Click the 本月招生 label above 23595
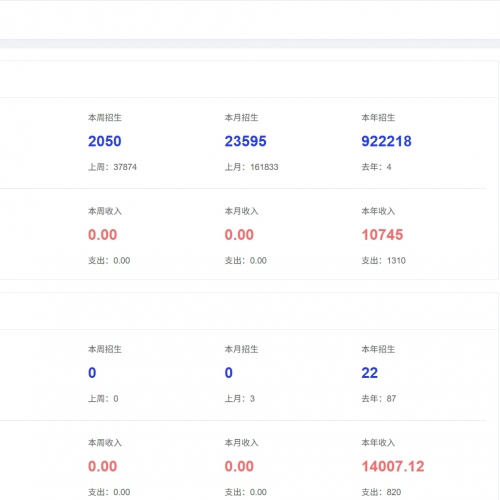Image resolution: width=500 pixels, height=500 pixels. (241, 117)
